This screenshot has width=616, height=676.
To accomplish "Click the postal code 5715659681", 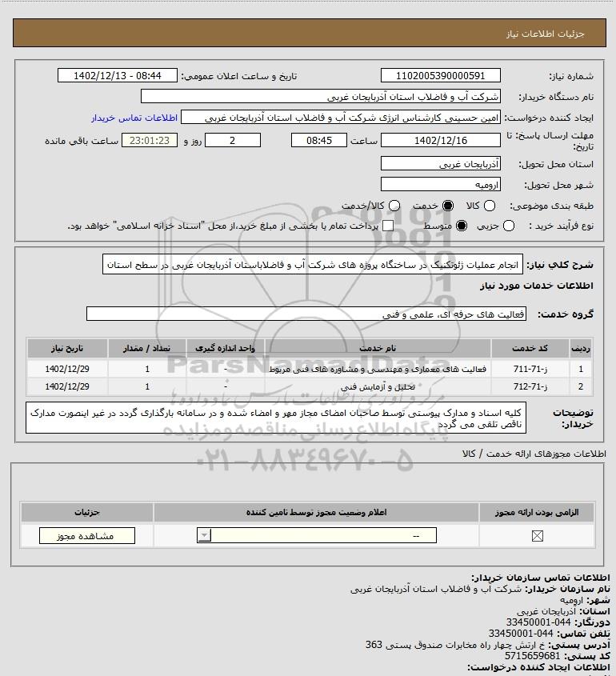I will pyautogui.click(x=532, y=656).
